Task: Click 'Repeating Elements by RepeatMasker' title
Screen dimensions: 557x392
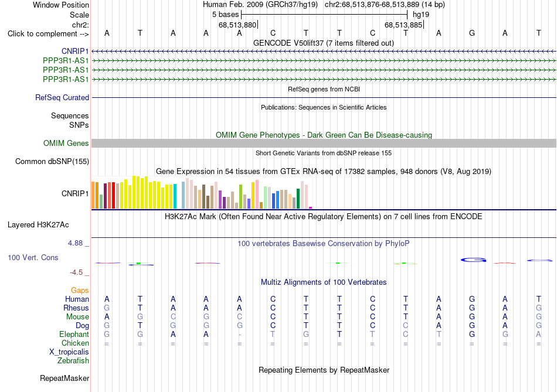Action: coord(324,370)
